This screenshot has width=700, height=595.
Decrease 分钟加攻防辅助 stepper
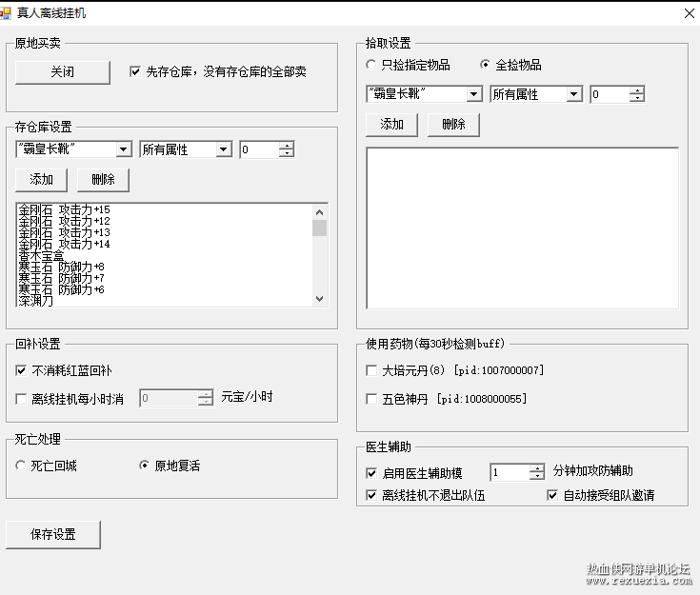point(536,476)
